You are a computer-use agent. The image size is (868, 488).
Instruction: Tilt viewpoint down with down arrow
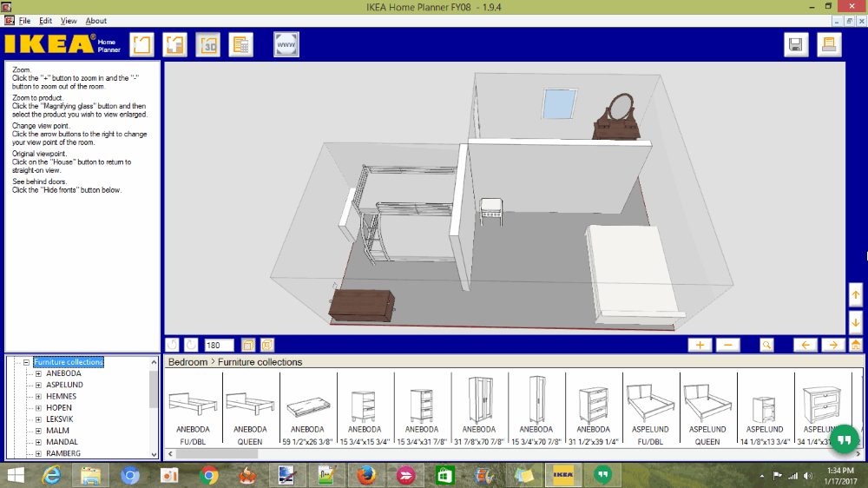(x=856, y=322)
